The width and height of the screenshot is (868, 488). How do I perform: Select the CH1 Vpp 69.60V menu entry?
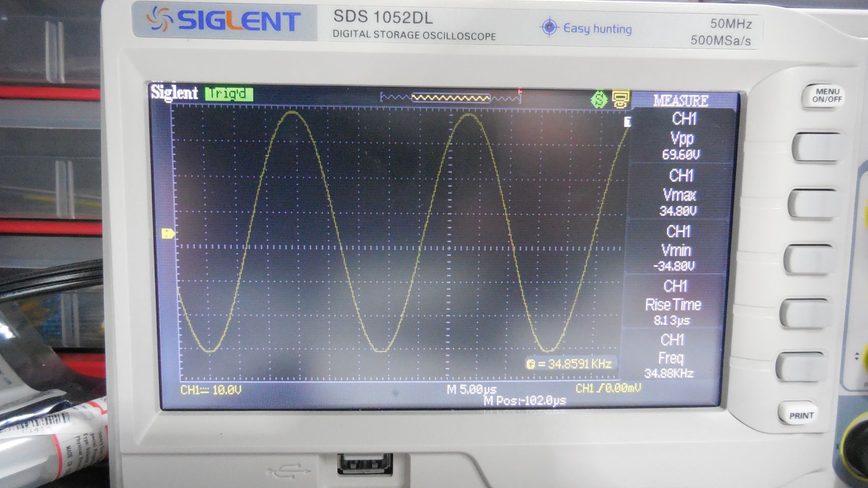click(x=682, y=136)
